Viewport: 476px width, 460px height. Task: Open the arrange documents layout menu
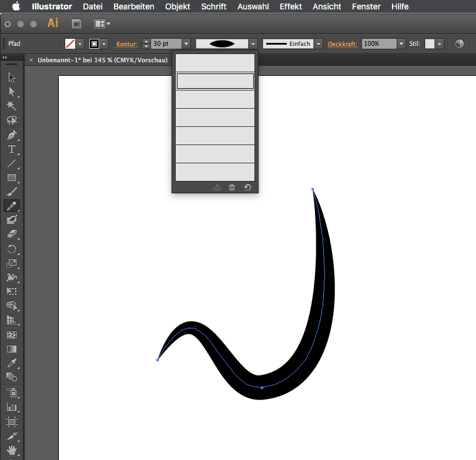[102, 23]
